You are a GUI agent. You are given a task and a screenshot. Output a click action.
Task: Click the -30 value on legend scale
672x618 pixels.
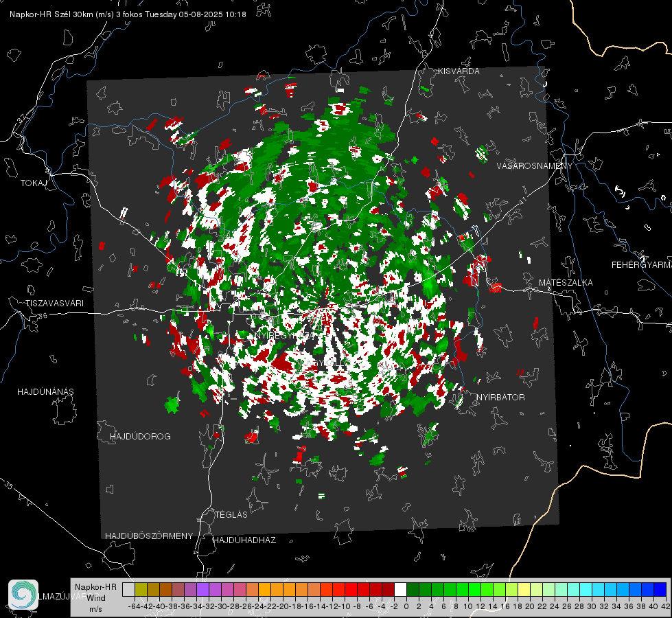coord(221,606)
